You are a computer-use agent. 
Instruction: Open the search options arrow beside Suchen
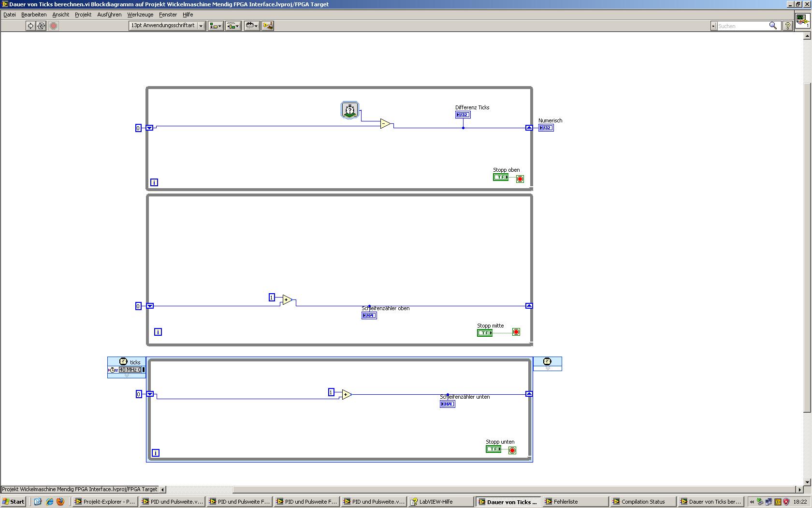[713, 26]
